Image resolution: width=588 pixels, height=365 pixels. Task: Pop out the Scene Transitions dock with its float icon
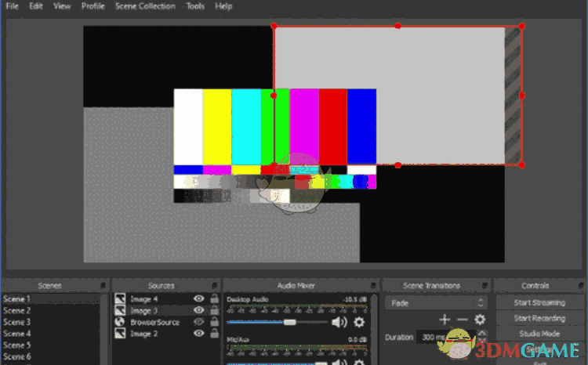point(485,286)
